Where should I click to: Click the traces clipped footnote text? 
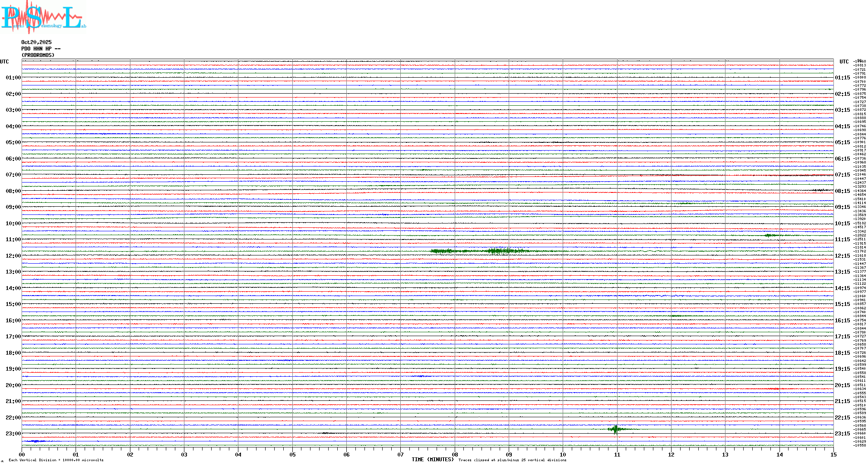pos(512,460)
